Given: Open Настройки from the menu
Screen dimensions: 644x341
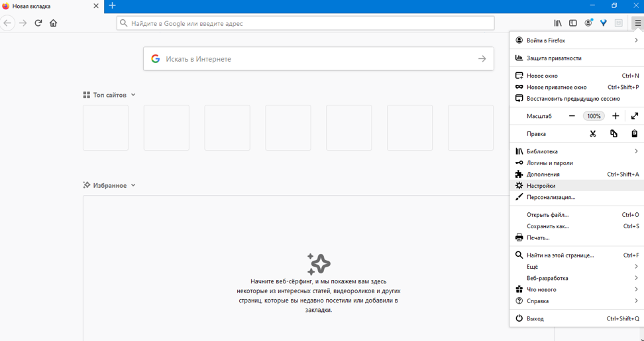Looking at the screenshot, I should coord(541,186).
